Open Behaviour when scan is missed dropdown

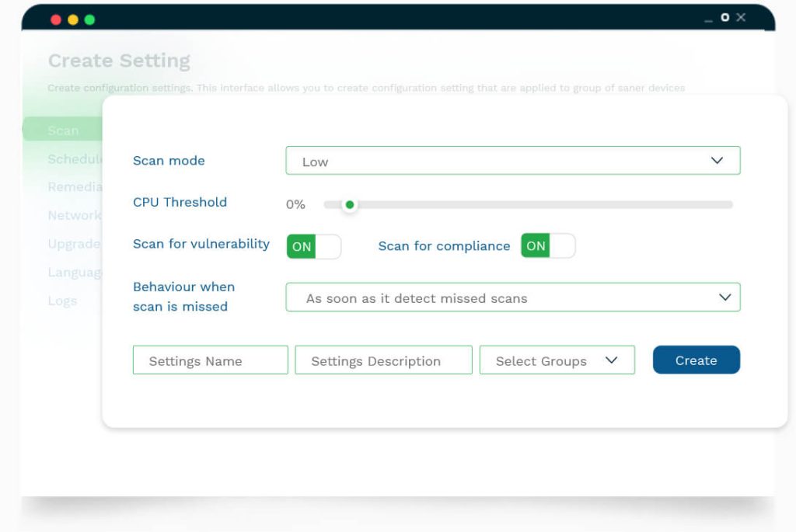tap(513, 297)
